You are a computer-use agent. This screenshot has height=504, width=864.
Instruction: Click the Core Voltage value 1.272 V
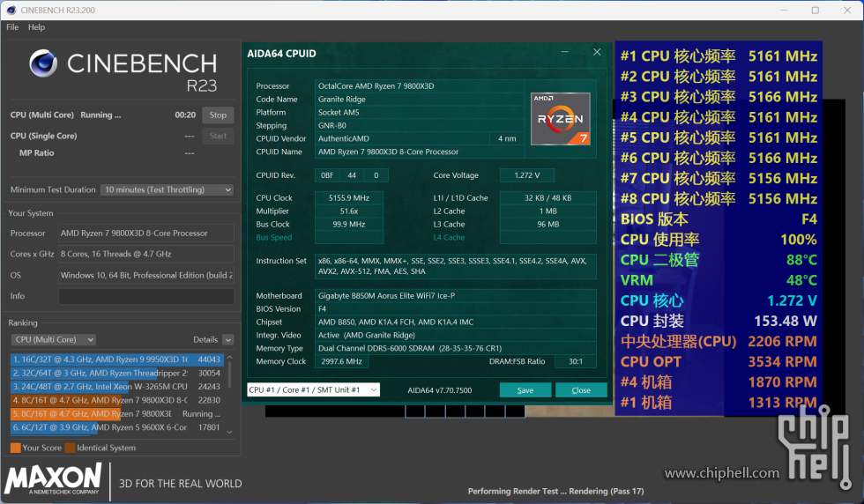tap(527, 175)
